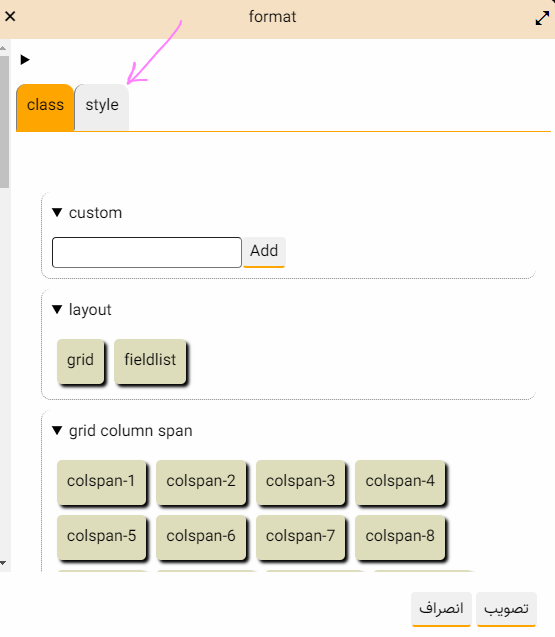Choose the colspan-6 chip
The height and width of the screenshot is (637, 555).
[x=201, y=537]
